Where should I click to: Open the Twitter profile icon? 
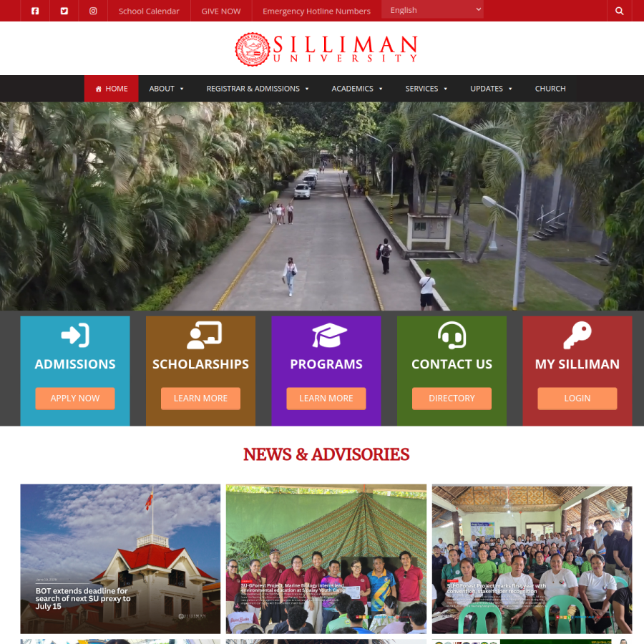click(x=64, y=11)
